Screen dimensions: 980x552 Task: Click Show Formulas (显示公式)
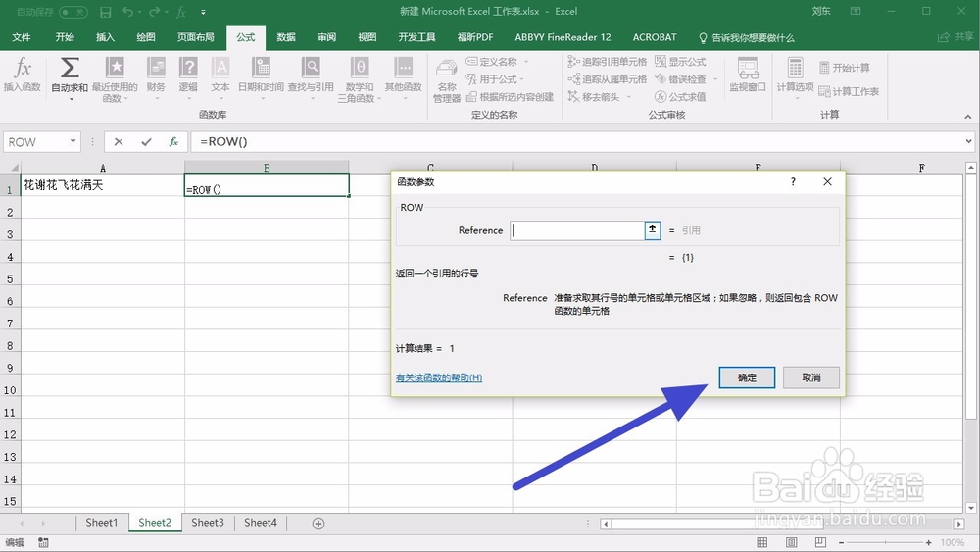pos(681,61)
